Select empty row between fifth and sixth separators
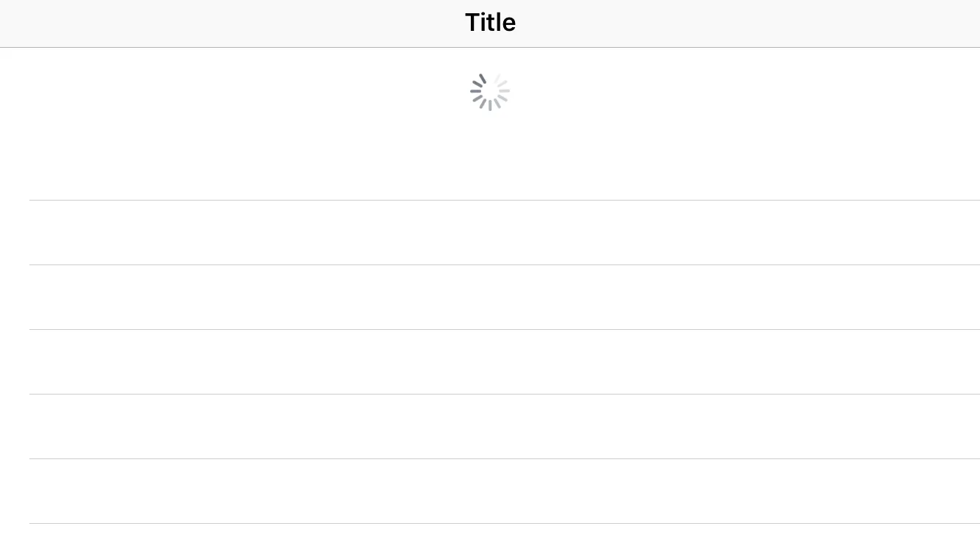The image size is (980, 551). point(490,491)
